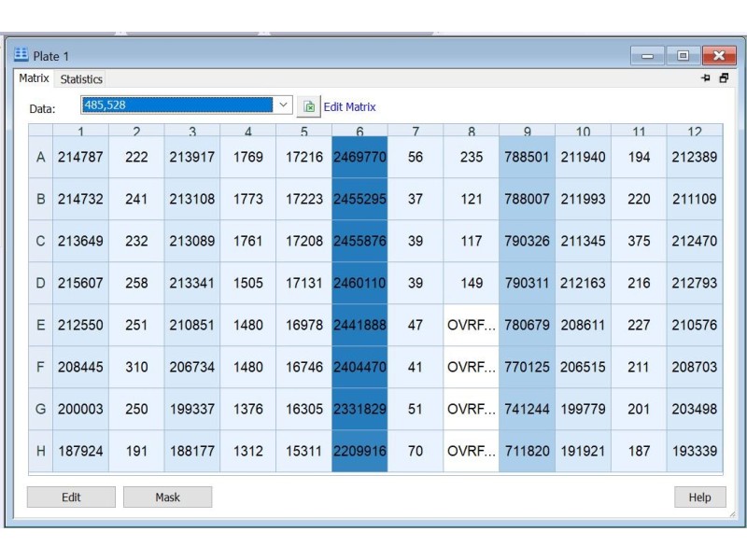
Task: Maximize the Plate 1 window
Action: [x=683, y=56]
